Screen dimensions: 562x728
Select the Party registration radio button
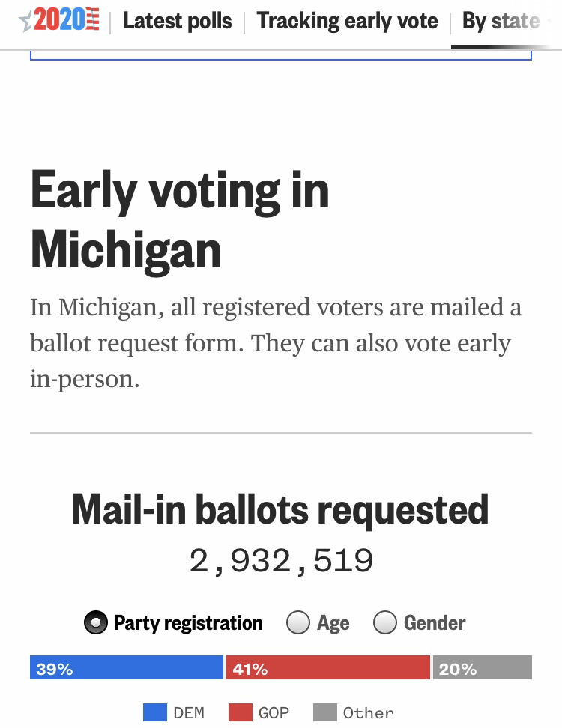pyautogui.click(x=96, y=622)
